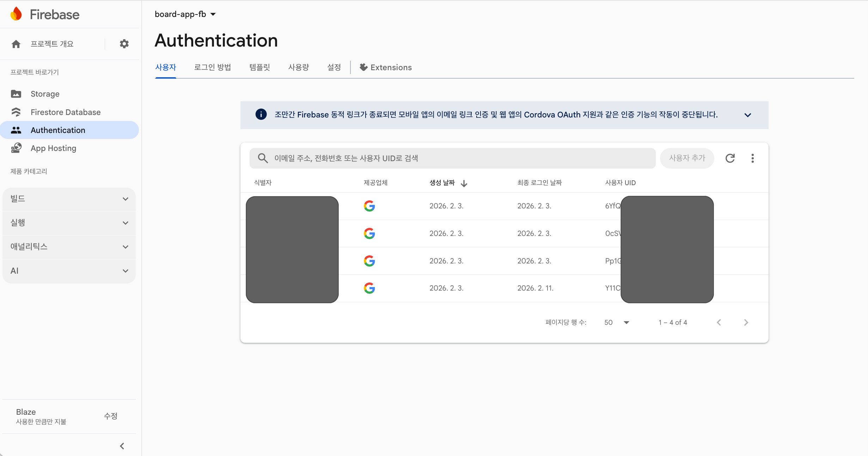This screenshot has height=456, width=868.
Task: Click the 사용자 추가 button
Action: [687, 158]
